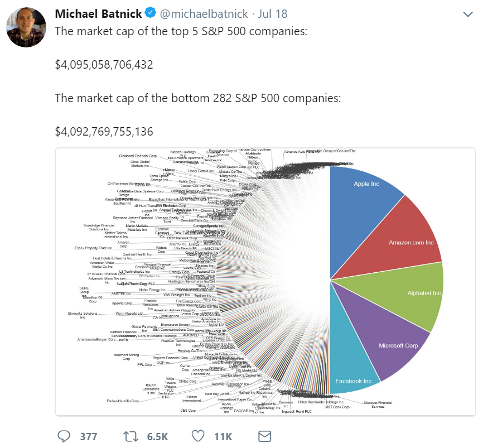The width and height of the screenshot is (483, 448).
Task: Click the blue verified badge icon
Action: (150, 13)
